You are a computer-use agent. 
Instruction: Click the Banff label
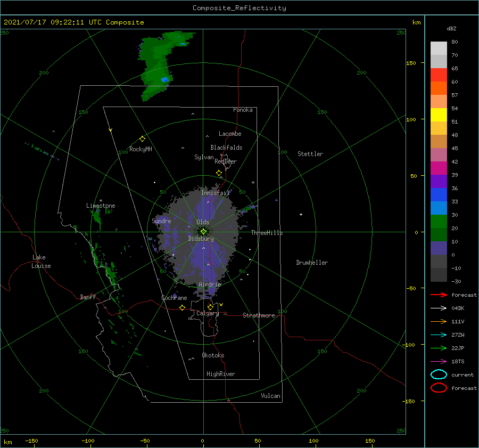click(88, 297)
